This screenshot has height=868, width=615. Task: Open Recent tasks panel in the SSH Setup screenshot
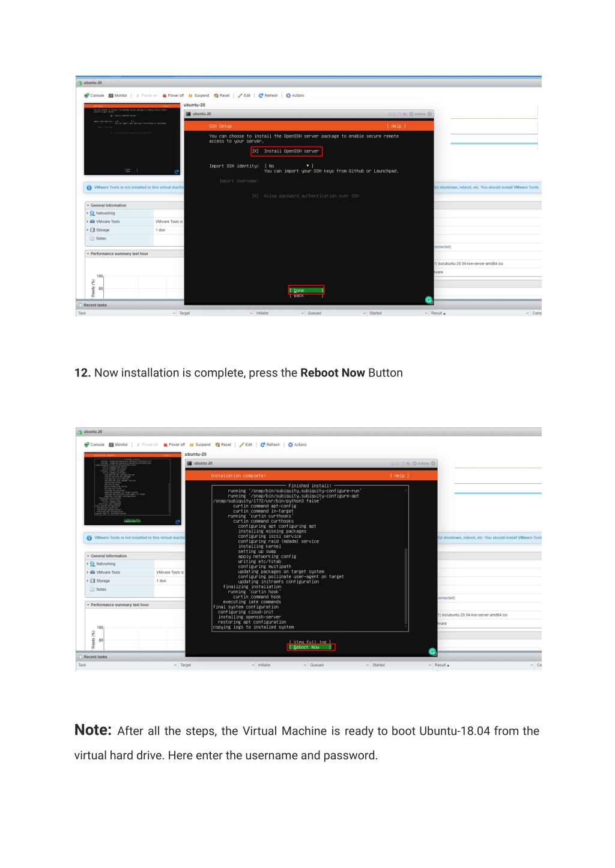tap(92, 305)
